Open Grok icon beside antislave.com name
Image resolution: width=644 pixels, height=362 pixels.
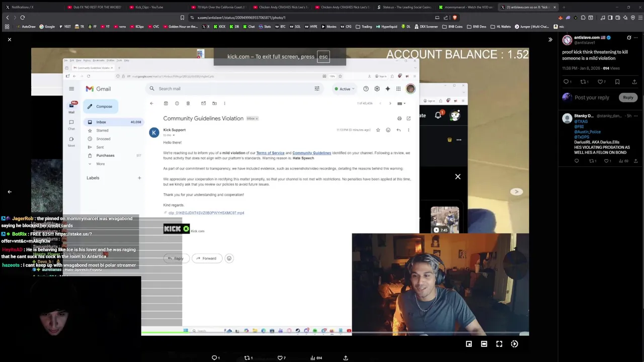(x=629, y=38)
